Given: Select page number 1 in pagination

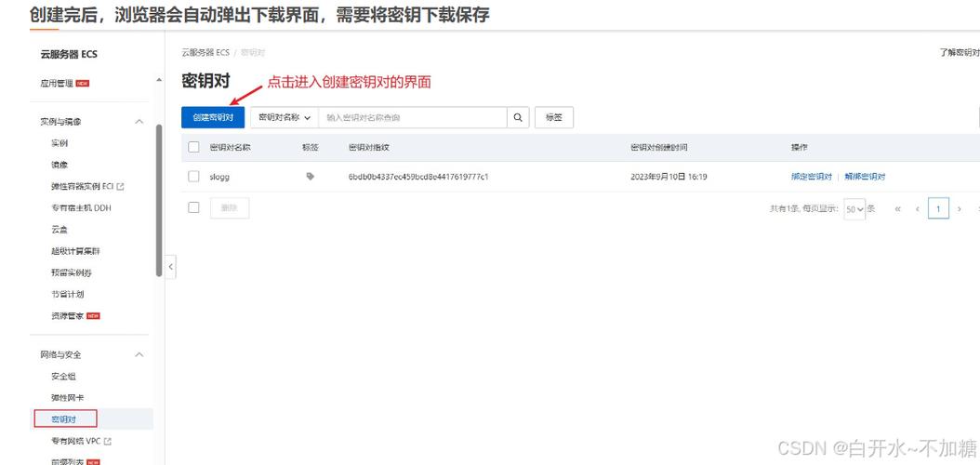Looking at the screenshot, I should click(x=938, y=208).
